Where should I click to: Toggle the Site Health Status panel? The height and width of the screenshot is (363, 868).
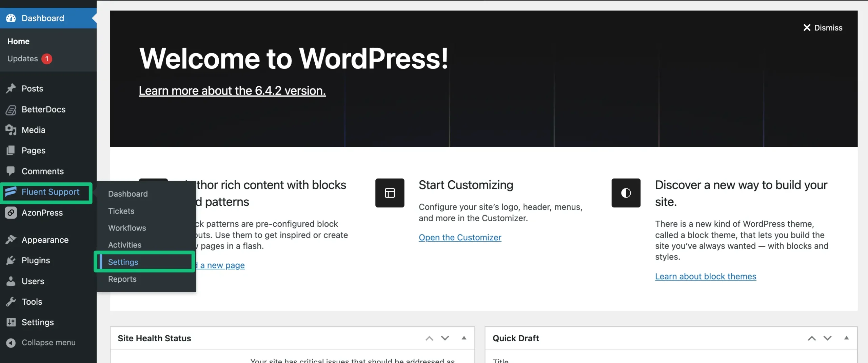(x=464, y=338)
